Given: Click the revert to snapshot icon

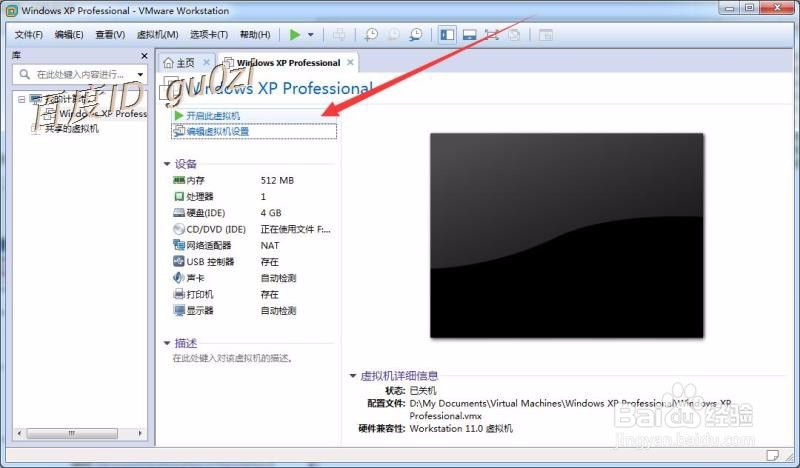Looking at the screenshot, I should (394, 35).
